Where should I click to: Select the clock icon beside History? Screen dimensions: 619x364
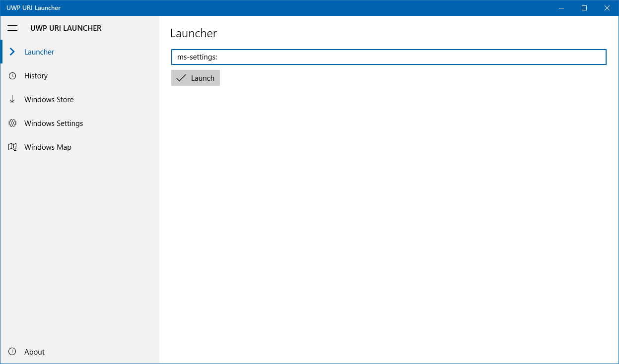[x=12, y=75]
